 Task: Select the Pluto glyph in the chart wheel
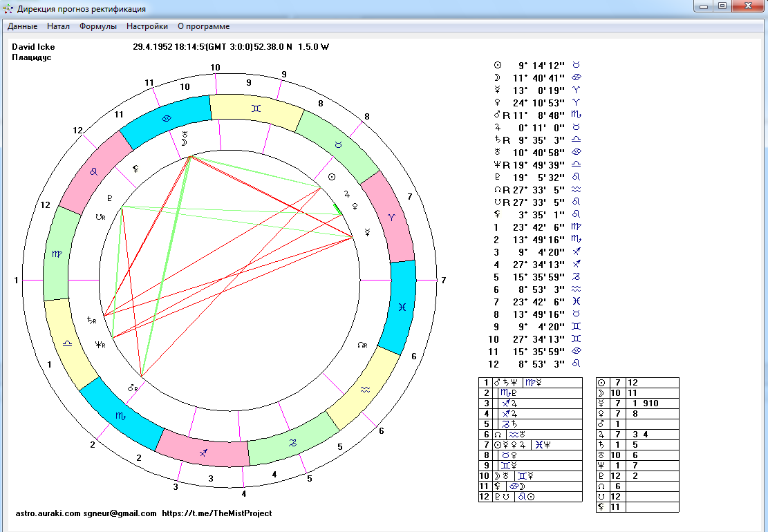coord(109,196)
